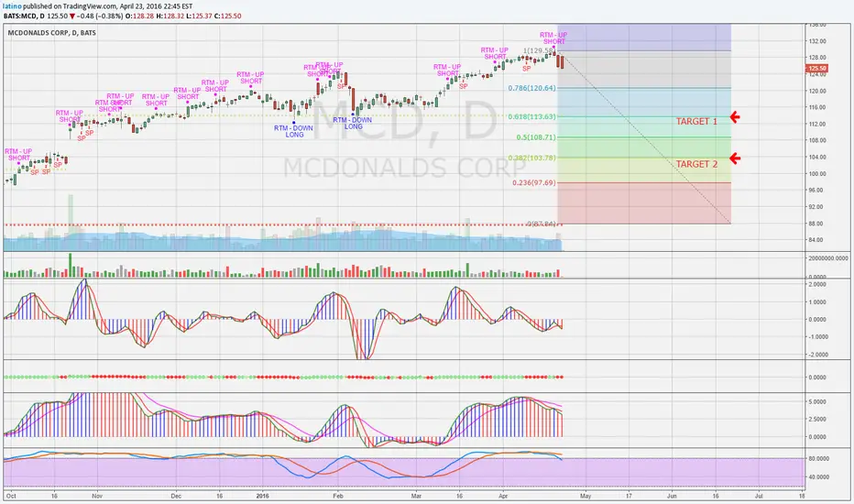
Task: Select the 1(129.58) Fibonacci top label
Action: [539, 50]
